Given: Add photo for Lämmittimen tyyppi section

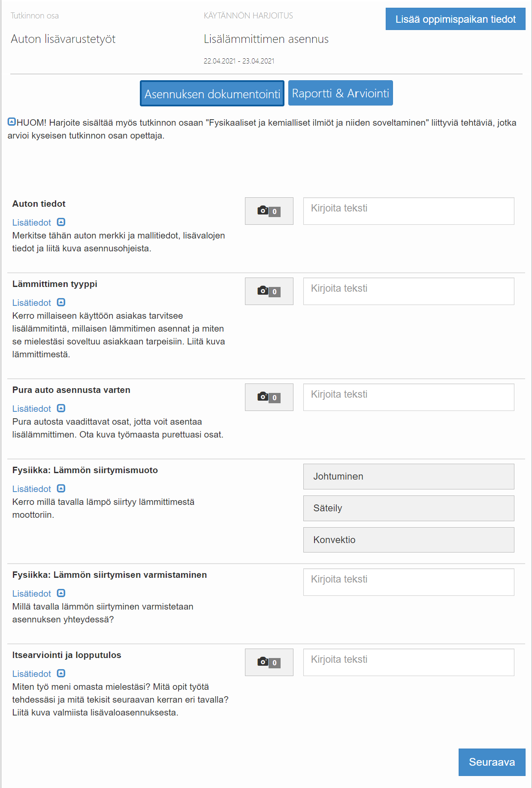Looking at the screenshot, I should pyautogui.click(x=269, y=291).
